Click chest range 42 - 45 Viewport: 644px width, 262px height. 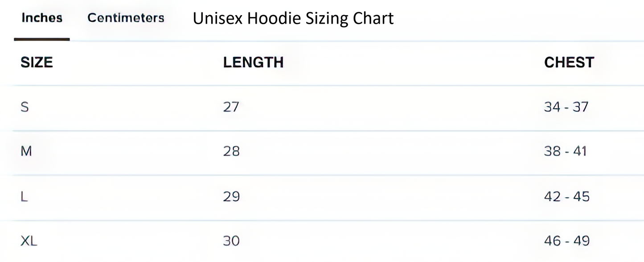566,196
